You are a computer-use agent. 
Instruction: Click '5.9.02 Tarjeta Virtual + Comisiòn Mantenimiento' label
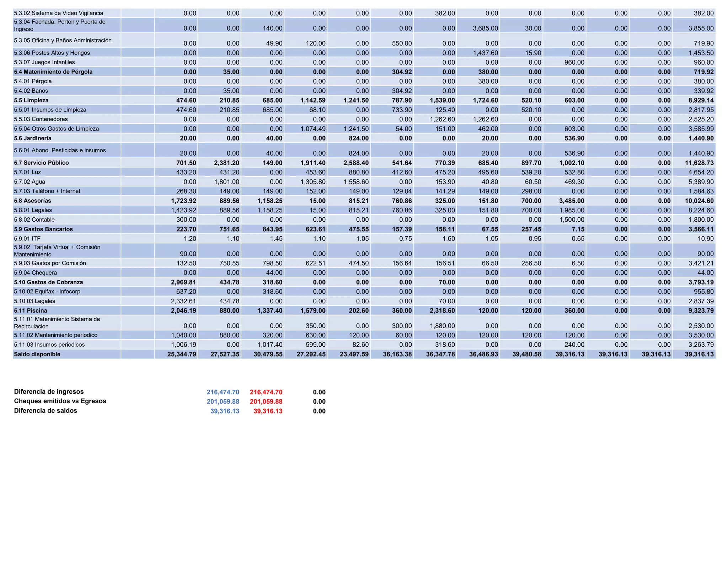(x=57, y=251)
